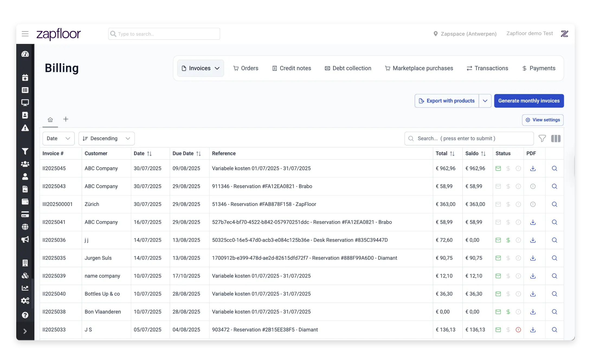Click the warning triangle sidebar icon
The image size is (591, 364).
(25, 128)
